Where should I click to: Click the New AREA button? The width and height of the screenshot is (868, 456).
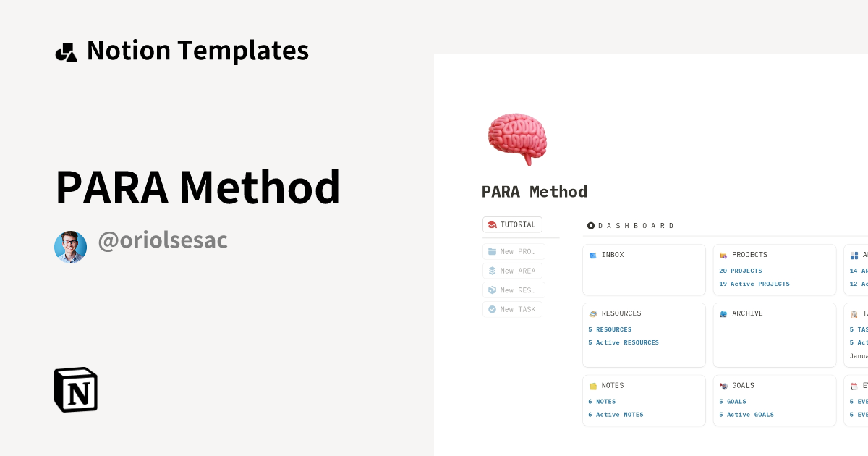(x=512, y=271)
